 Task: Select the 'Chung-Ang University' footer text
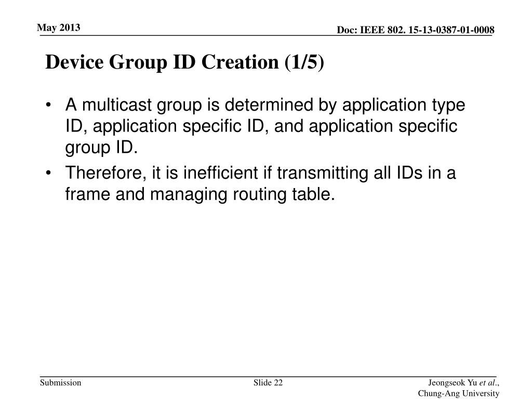[458, 394]
